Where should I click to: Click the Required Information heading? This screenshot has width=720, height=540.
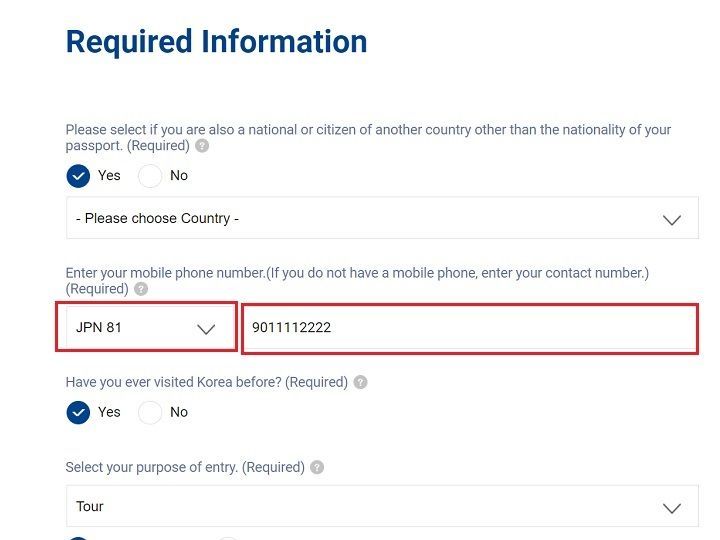click(216, 42)
